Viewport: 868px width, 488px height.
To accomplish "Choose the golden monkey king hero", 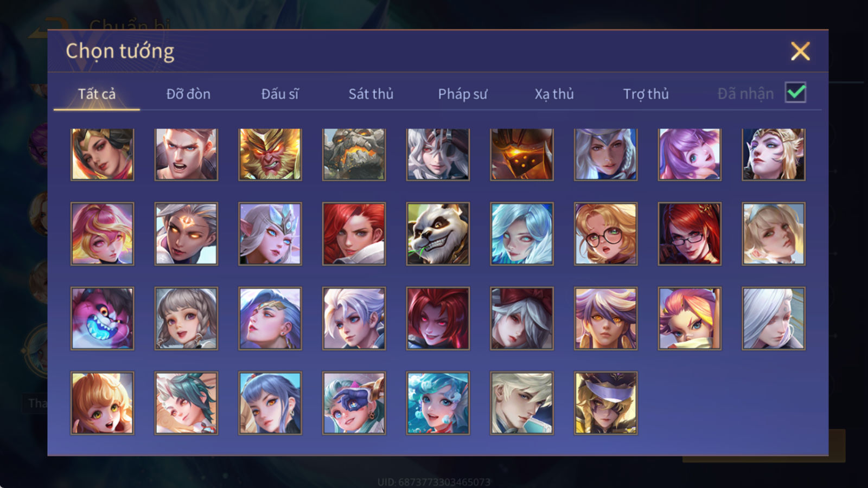I will point(270,155).
